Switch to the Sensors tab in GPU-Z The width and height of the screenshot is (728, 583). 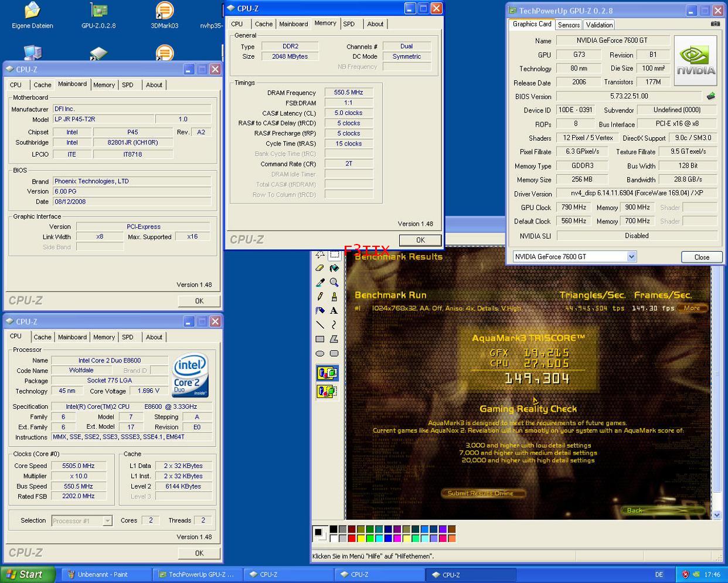click(x=569, y=25)
